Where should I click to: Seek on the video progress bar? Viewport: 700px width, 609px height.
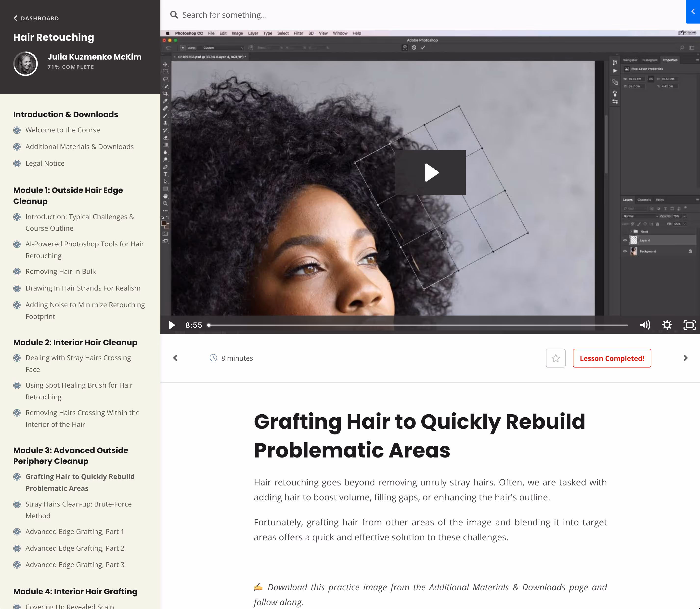(x=418, y=325)
